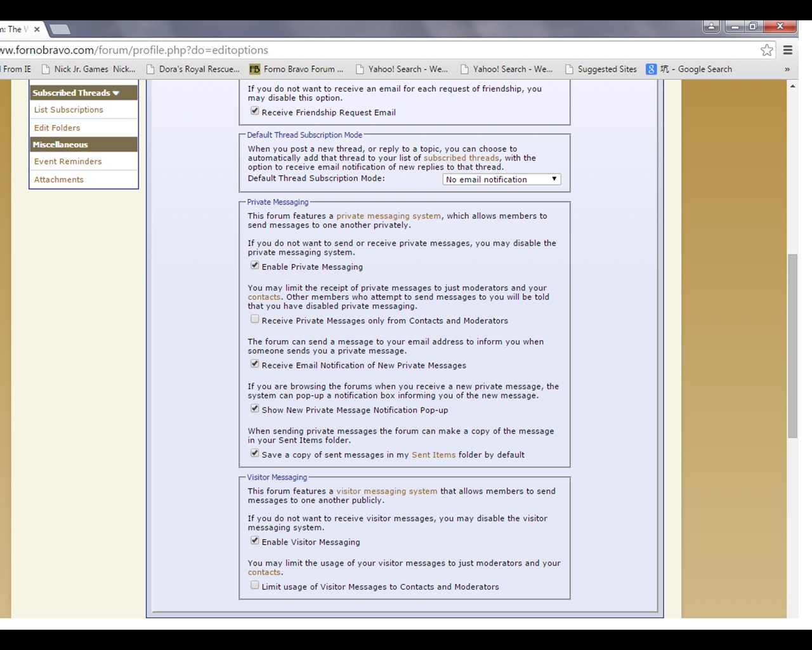Open the Chrome hamburger menu
The height and width of the screenshot is (650, 812).
[788, 50]
